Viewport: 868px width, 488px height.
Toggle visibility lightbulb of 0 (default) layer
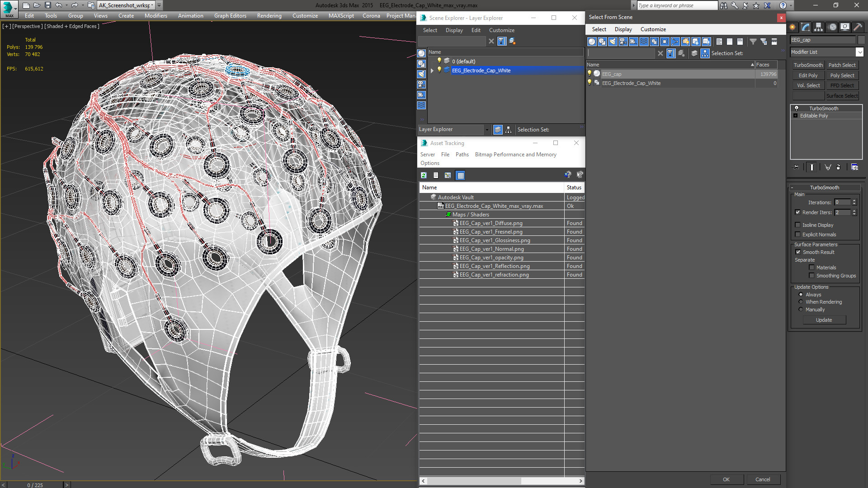(439, 61)
